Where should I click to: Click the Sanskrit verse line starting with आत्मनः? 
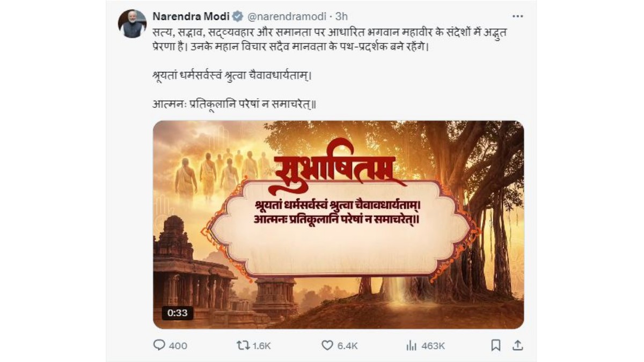click(234, 103)
